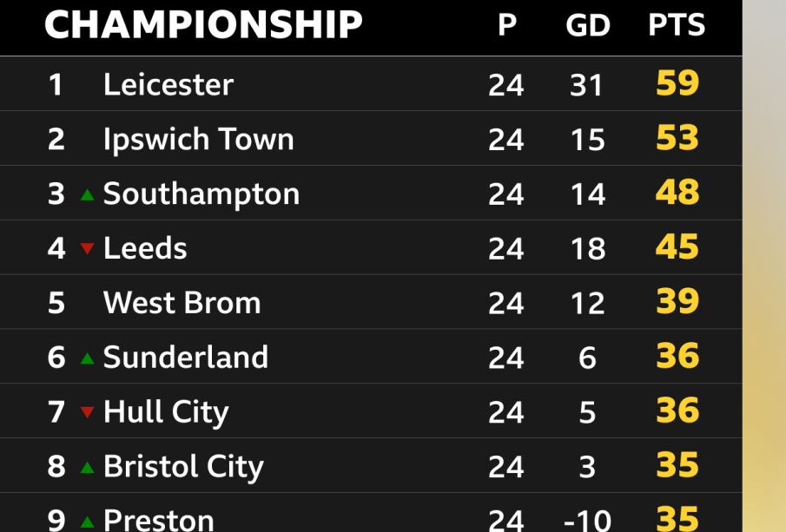Select the Sunderland team name
Screen dimensions: 786x532
pos(185,358)
